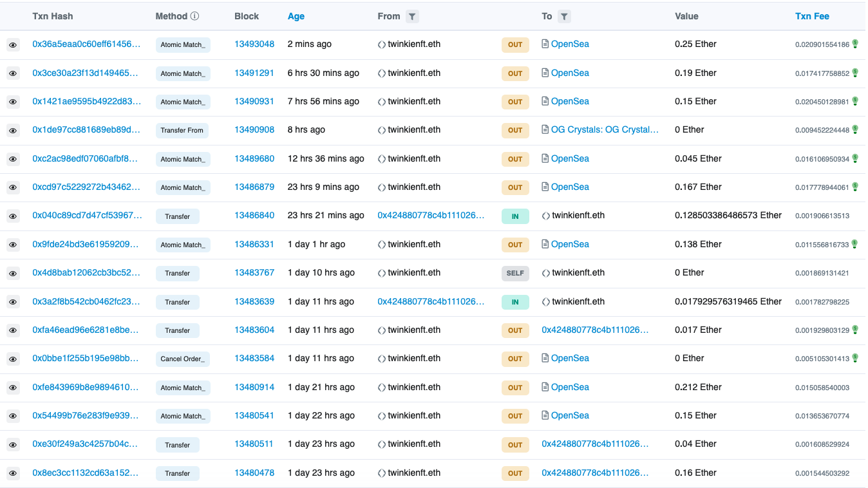868x488 pixels.
Task: Preview 0x54499b76e283f9e939 via eye icon
Action: pyautogui.click(x=13, y=416)
